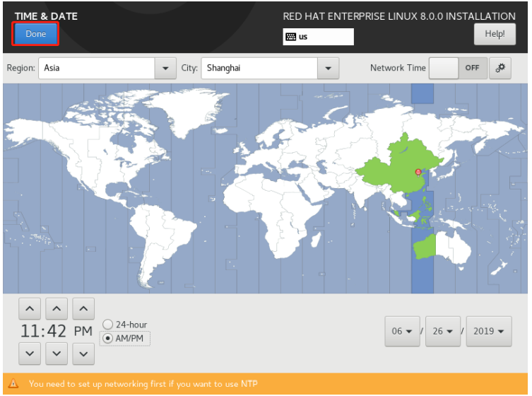Viewport: 532px width, 396px height.
Task: Open the month dropdown showing 06
Action: click(403, 331)
